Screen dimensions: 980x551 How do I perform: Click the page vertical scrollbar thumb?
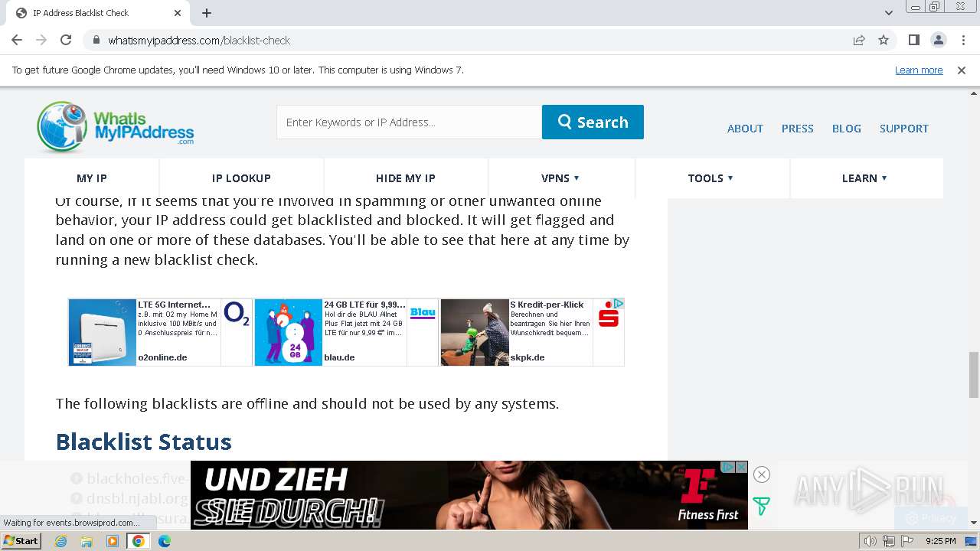(x=973, y=375)
